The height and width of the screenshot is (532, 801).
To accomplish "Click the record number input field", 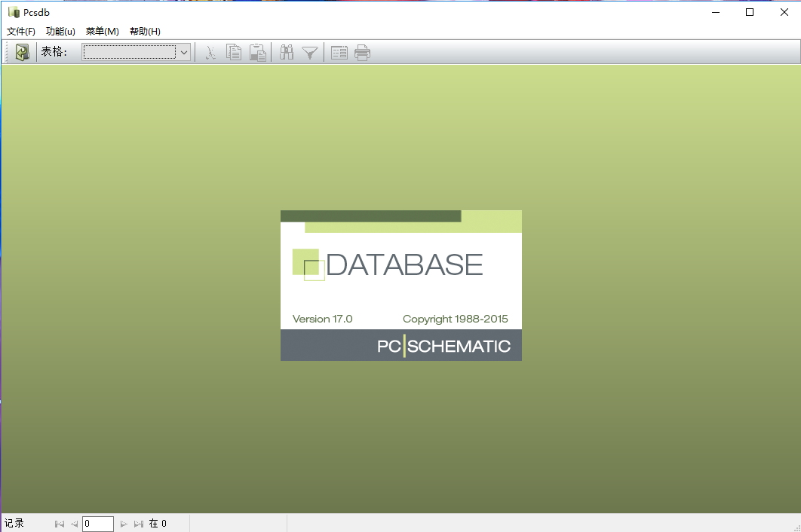I will click(98, 524).
